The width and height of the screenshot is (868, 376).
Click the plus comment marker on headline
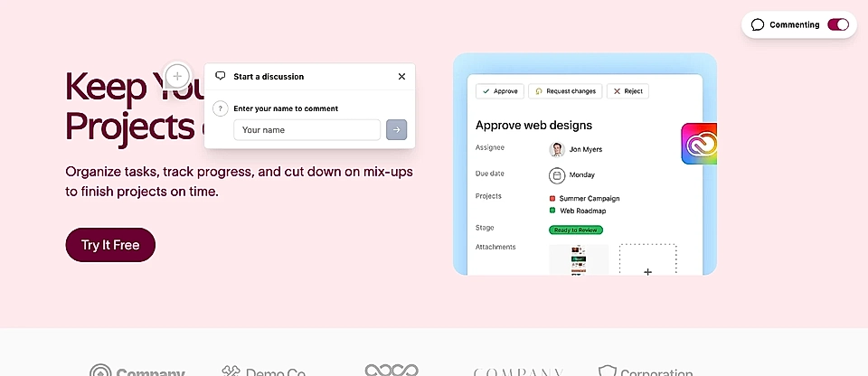tap(177, 76)
